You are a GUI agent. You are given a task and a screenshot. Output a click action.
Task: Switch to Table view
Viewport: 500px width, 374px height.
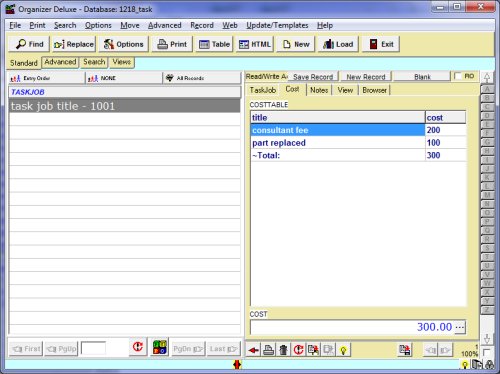[214, 44]
